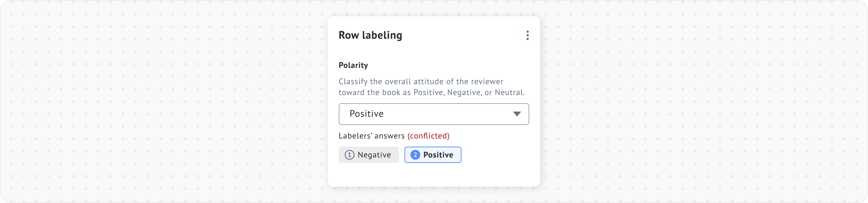
Task: Click the circled number 1 badge
Action: coord(349,155)
